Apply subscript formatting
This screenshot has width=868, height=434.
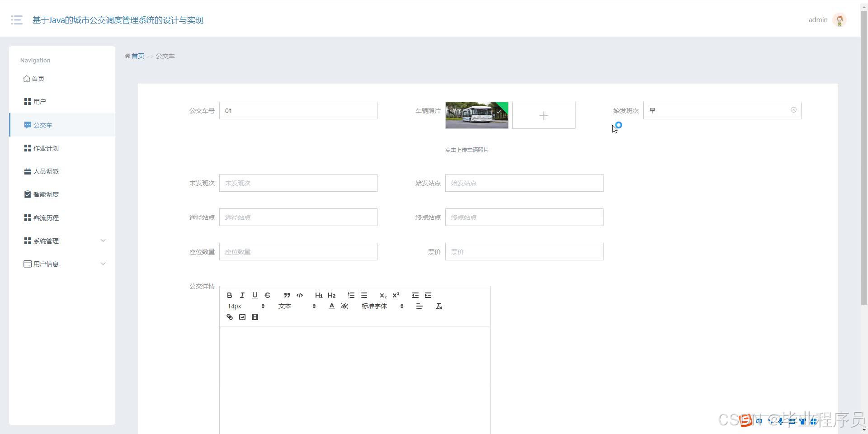(383, 295)
